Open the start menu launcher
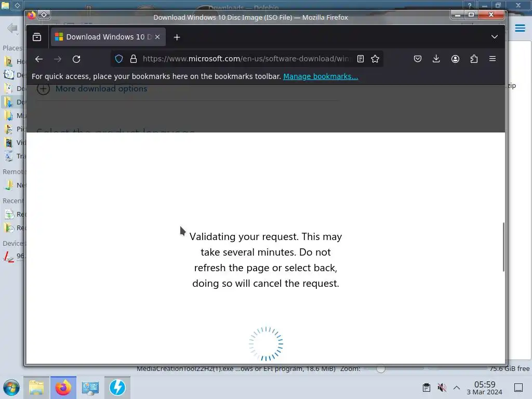Image resolution: width=532 pixels, height=399 pixels. [11, 388]
